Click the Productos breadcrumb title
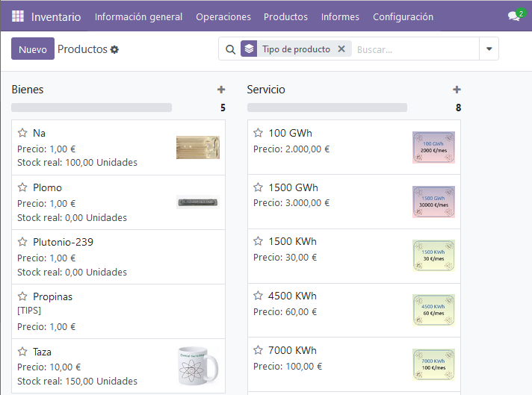The height and width of the screenshot is (395, 532). tap(82, 49)
